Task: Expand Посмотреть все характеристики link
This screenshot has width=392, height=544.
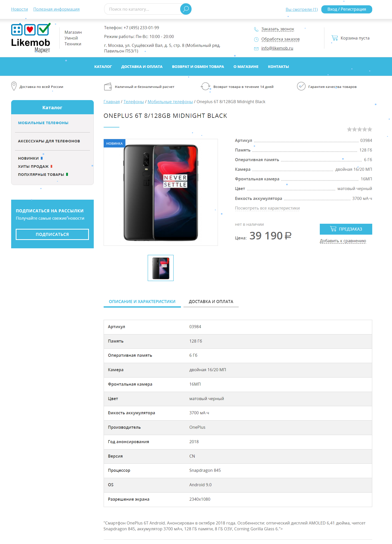Action: click(267, 208)
